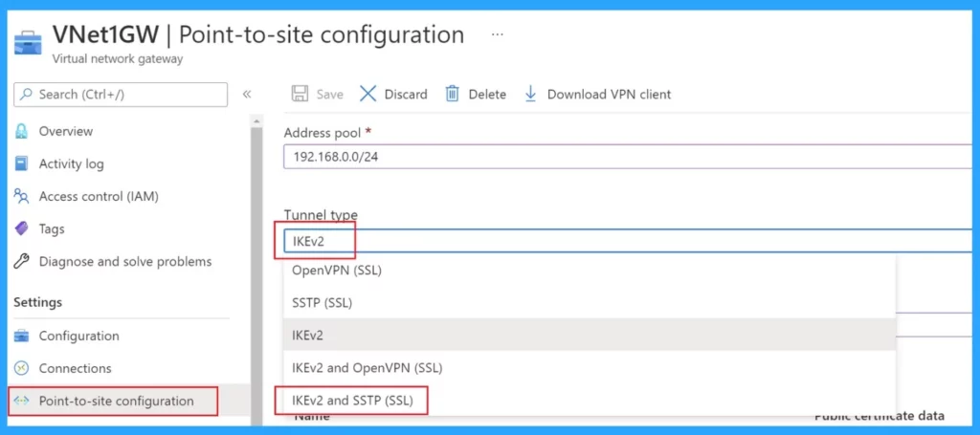Click the Diagnose wrench icon
980x435 pixels.
coord(22,262)
